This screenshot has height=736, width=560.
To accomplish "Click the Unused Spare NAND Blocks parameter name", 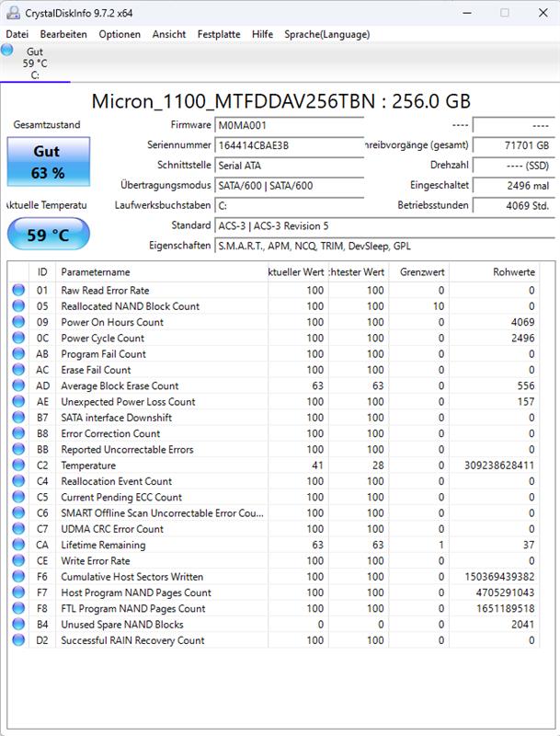I will click(x=122, y=625).
